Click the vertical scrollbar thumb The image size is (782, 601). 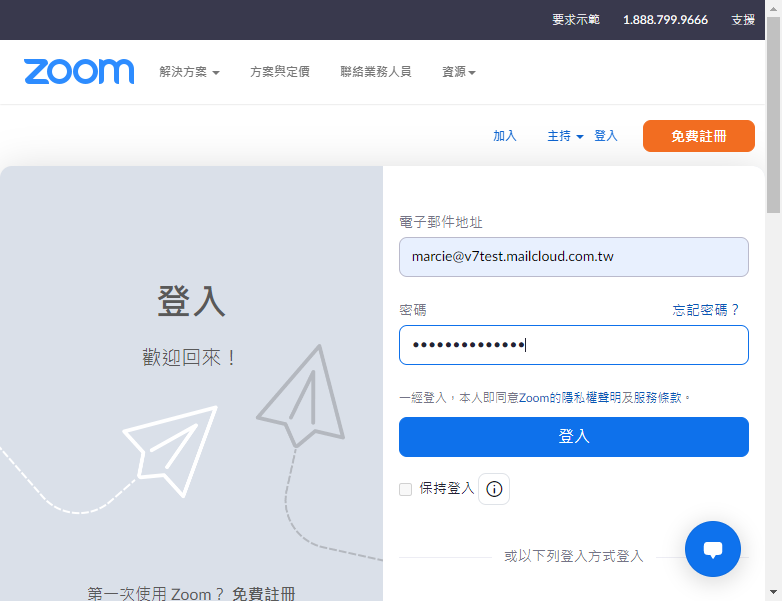(x=774, y=115)
